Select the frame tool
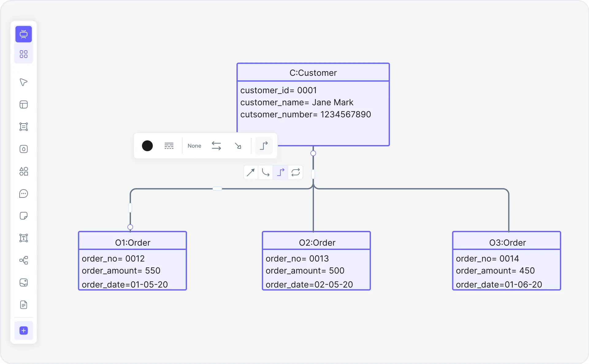This screenshot has height=364, width=589. tap(24, 127)
